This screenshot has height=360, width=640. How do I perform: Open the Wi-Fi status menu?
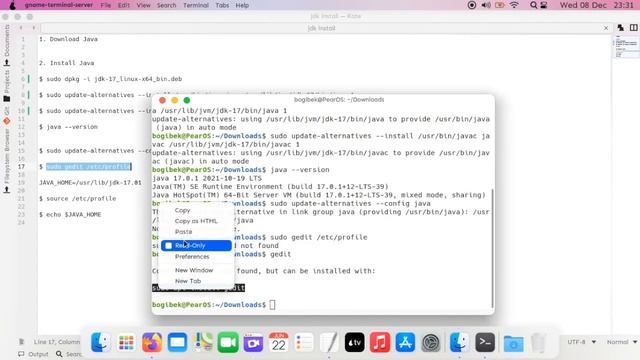pyautogui.click(x=514, y=5)
